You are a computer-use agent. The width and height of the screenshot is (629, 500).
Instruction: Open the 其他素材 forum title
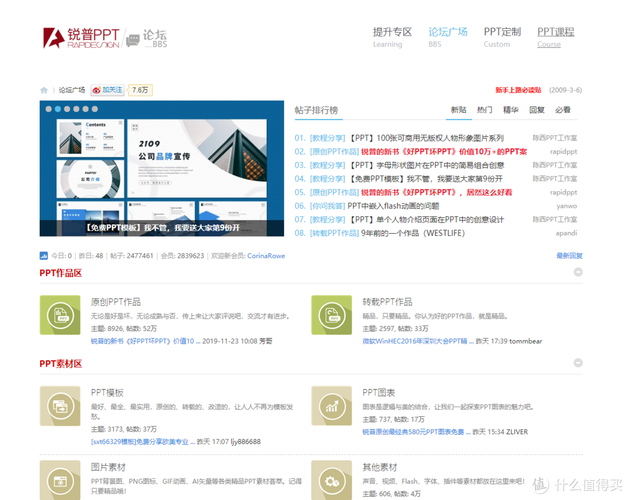tap(379, 467)
